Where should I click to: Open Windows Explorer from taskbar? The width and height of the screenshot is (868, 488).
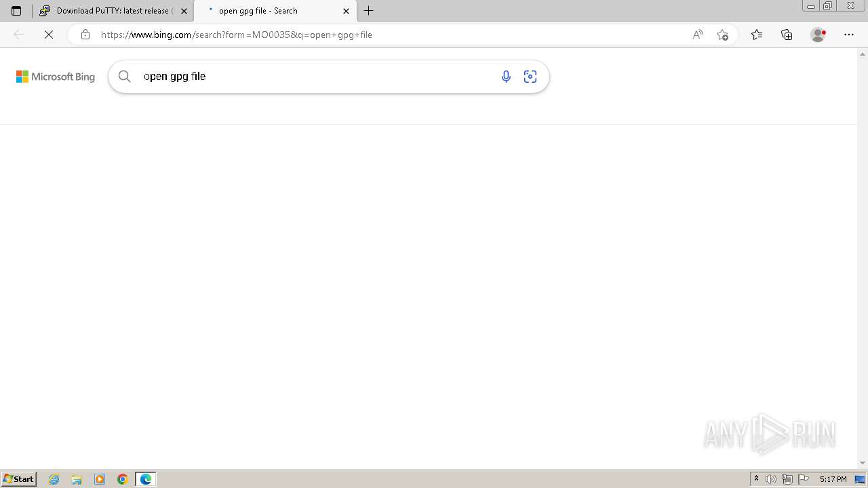[77, 479]
